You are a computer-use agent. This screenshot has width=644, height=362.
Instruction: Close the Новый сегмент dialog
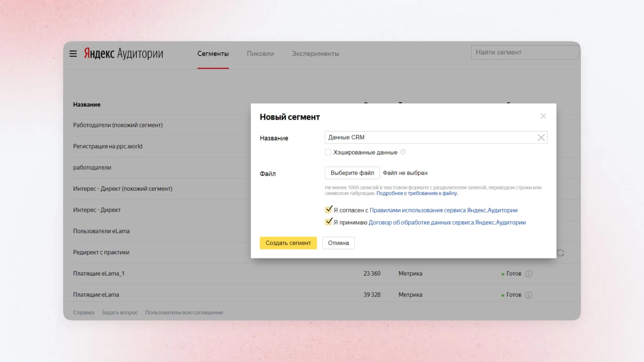pyautogui.click(x=543, y=116)
